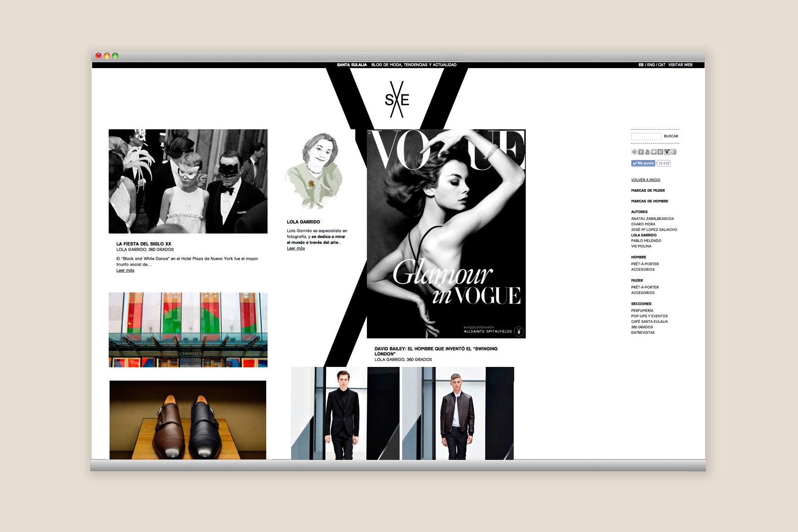Viewport: 798px width, 532px height.
Task: Open CAFÉ SANTA EULALIA section
Action: tap(649, 322)
